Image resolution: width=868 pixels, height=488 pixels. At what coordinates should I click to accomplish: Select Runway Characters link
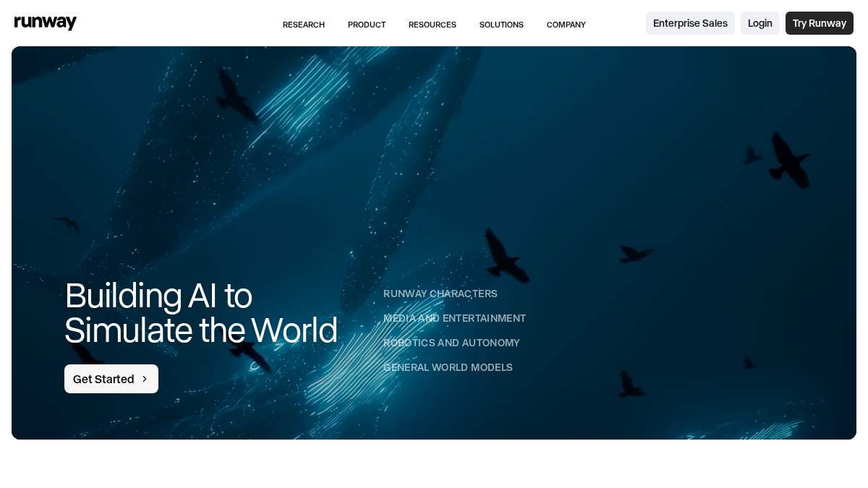click(441, 294)
